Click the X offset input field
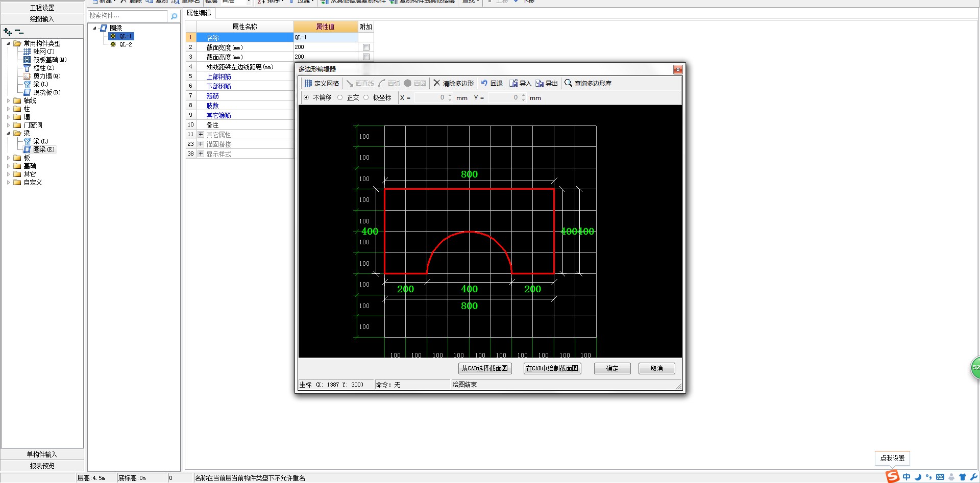Screen dimensions: 980x483 pyautogui.click(x=430, y=97)
